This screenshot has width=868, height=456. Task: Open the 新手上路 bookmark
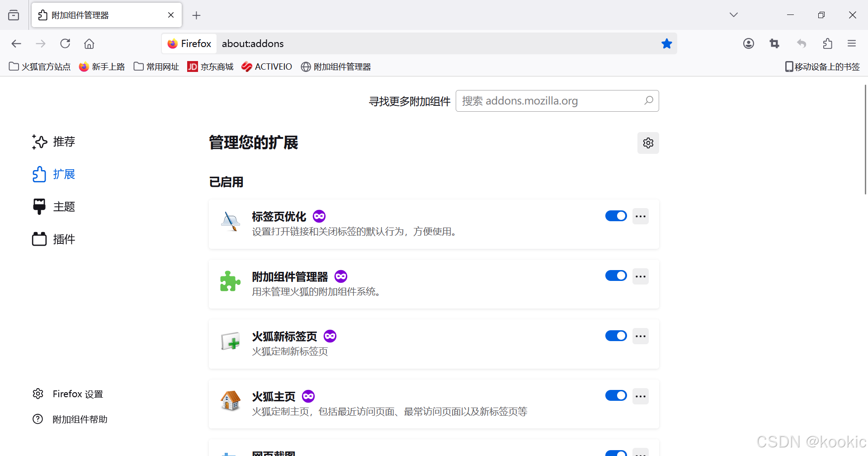click(102, 66)
